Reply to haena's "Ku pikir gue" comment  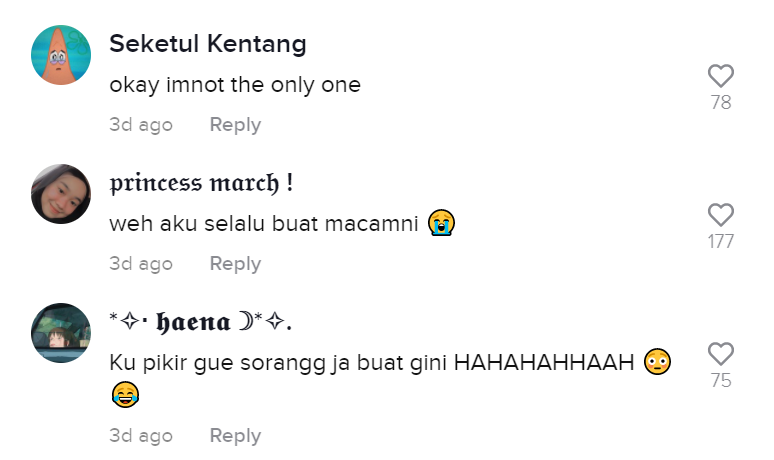click(235, 436)
